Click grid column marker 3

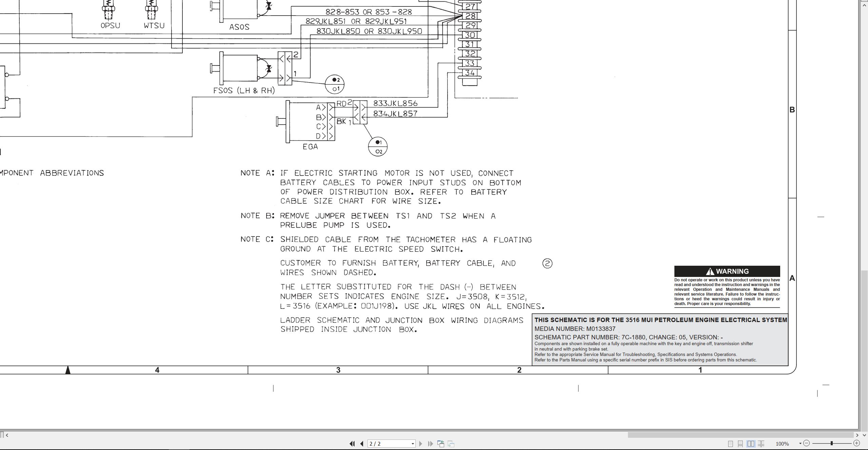338,370
